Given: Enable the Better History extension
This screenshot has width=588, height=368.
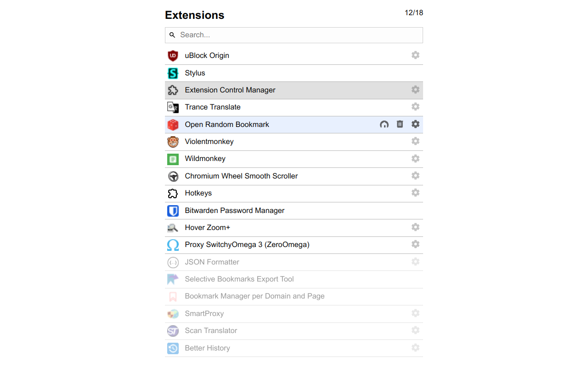Looking at the screenshot, I should click(x=207, y=348).
